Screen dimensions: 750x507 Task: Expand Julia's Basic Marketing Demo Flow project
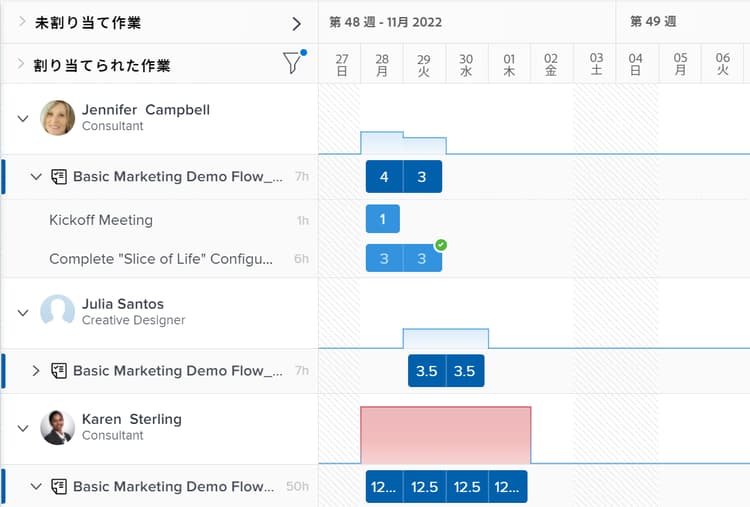pos(36,371)
